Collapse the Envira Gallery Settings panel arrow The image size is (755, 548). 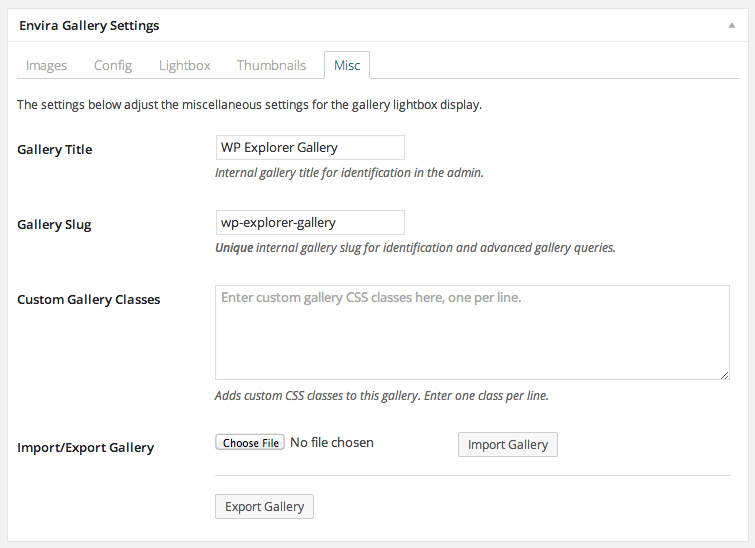tap(731, 26)
